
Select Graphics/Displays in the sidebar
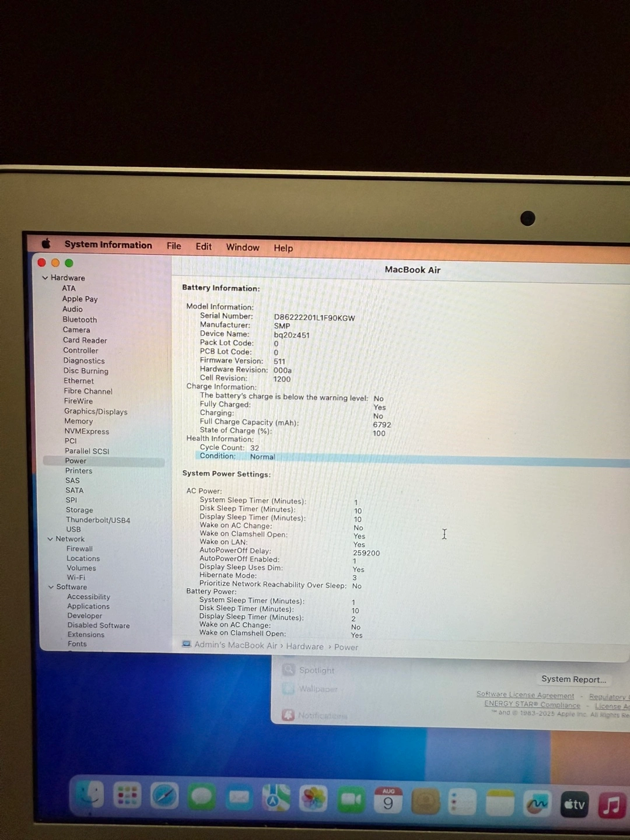click(x=96, y=412)
